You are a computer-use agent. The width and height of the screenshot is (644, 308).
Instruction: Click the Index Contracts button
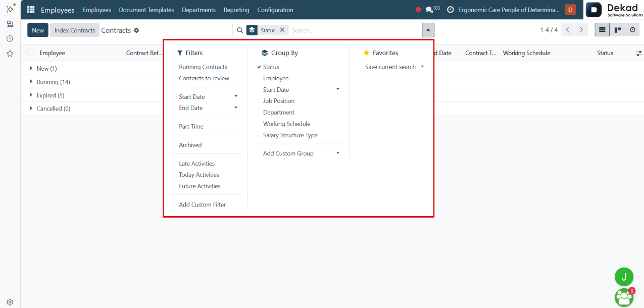click(x=75, y=30)
